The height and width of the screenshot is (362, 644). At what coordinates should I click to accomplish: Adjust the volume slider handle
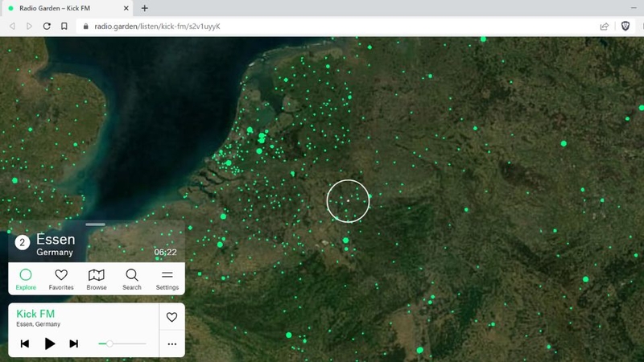(109, 343)
